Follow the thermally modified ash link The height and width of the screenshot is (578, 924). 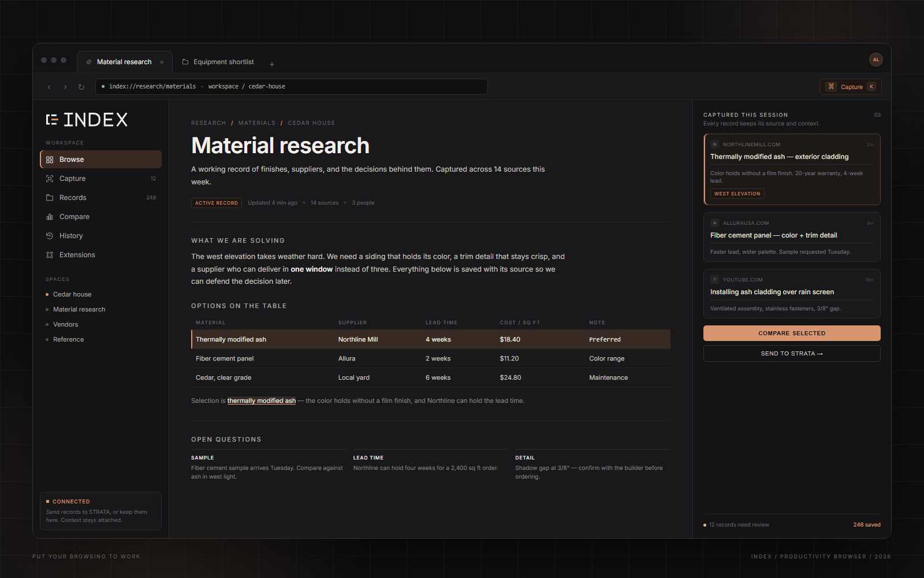pyautogui.click(x=262, y=401)
